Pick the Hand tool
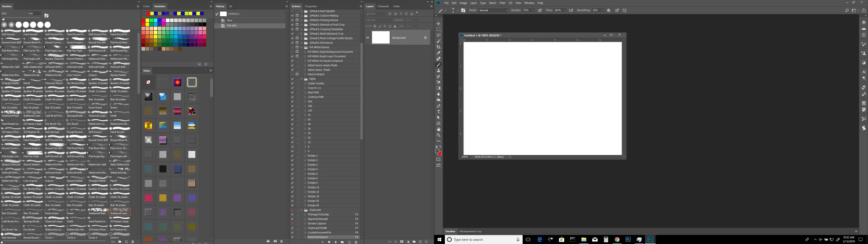This screenshot has width=868, height=244. tap(438, 129)
